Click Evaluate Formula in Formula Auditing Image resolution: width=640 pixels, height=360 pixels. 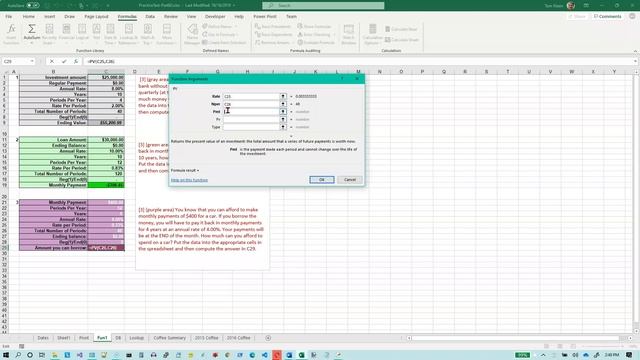(x=316, y=42)
